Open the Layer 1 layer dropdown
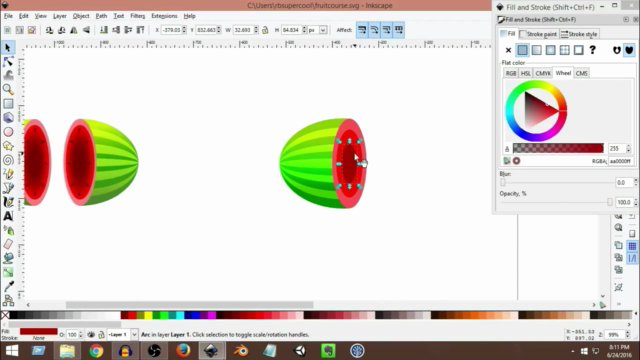 (134, 335)
